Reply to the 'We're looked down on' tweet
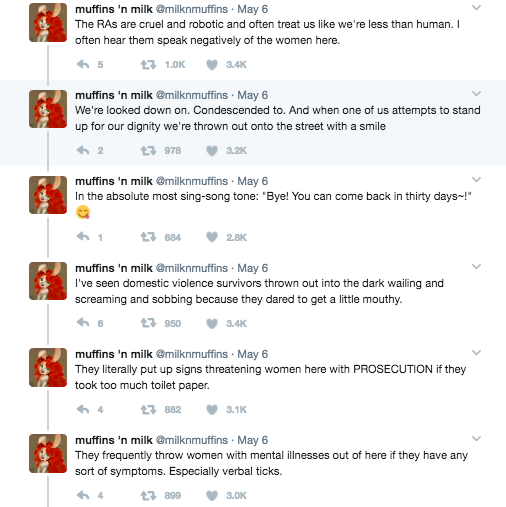 (83, 150)
